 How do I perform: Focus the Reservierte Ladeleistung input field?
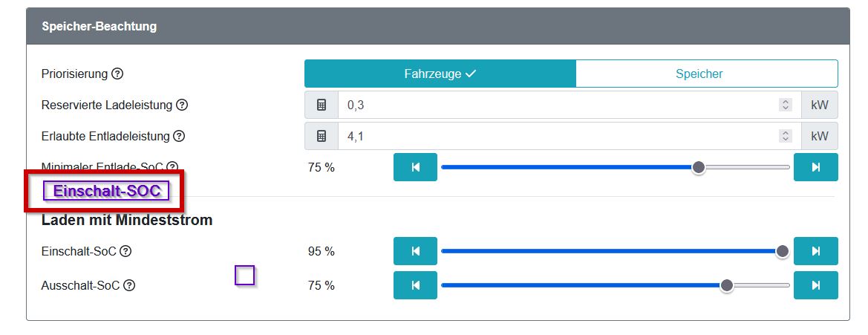point(557,105)
